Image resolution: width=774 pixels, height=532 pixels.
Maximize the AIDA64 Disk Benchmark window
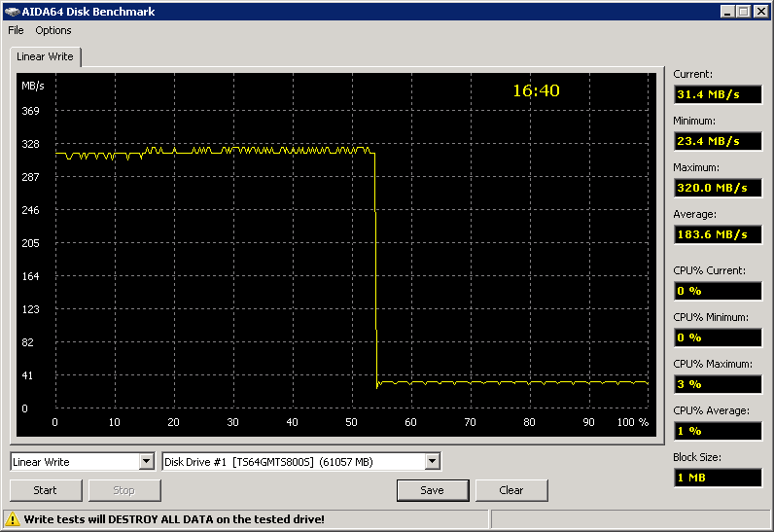(x=744, y=12)
